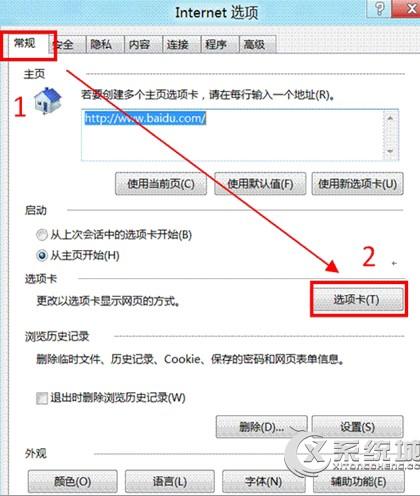Image resolution: width=420 pixels, height=496 pixels.
Task: Open 选项卡(T) settings button
Action: pyautogui.click(x=358, y=299)
